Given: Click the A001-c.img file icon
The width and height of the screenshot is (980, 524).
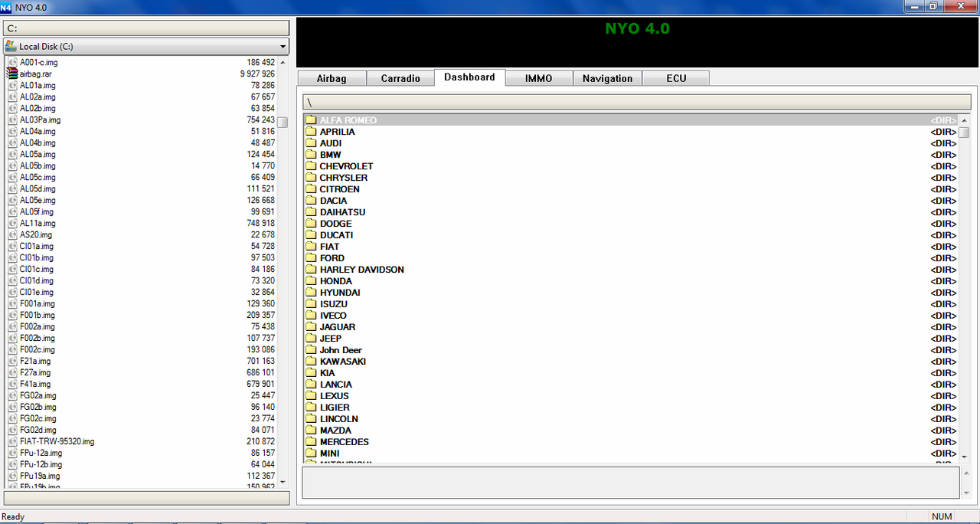Looking at the screenshot, I should click(x=12, y=62).
